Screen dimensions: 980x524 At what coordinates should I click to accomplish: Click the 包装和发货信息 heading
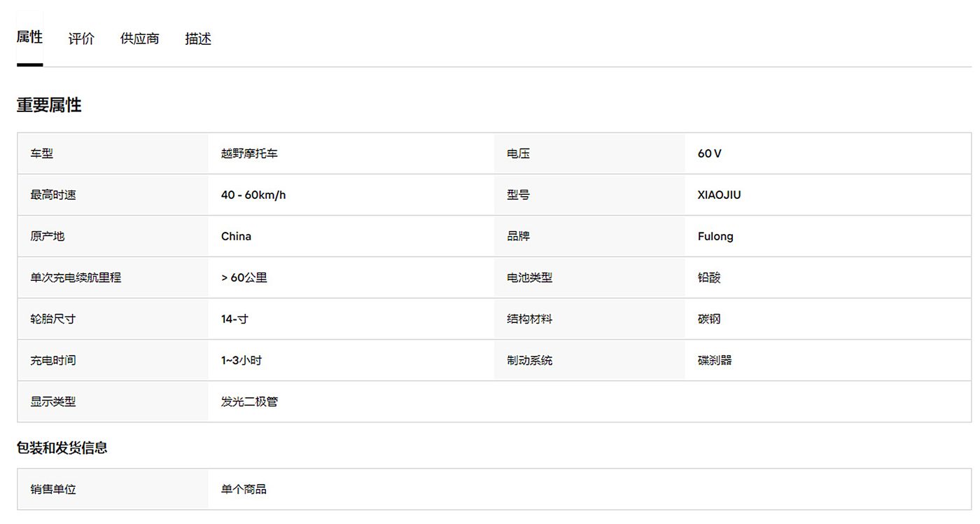click(62, 448)
